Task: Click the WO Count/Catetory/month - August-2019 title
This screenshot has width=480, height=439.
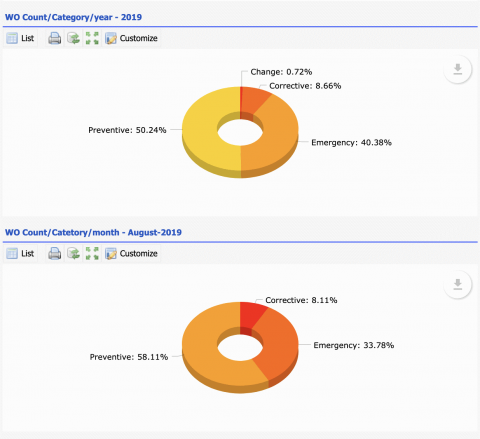Action: click(x=93, y=232)
